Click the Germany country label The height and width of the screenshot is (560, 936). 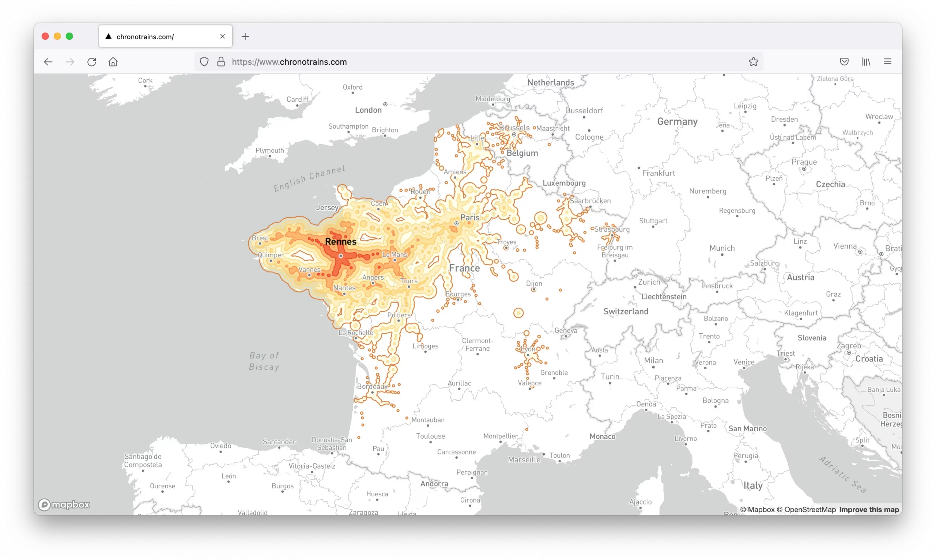tap(677, 121)
